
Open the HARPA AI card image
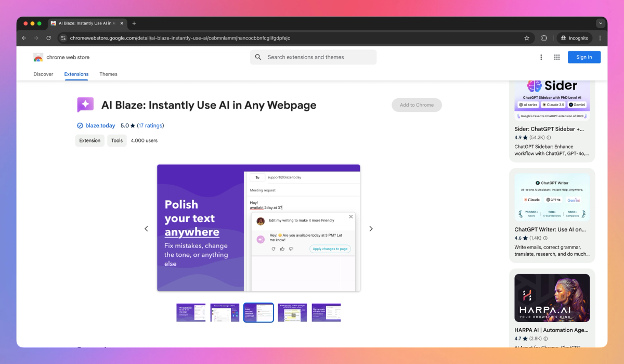tap(552, 297)
